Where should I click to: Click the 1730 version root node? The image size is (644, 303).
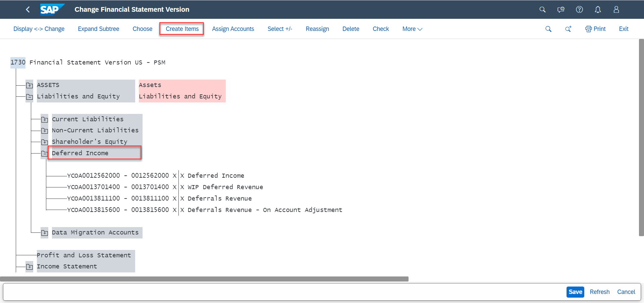18,62
